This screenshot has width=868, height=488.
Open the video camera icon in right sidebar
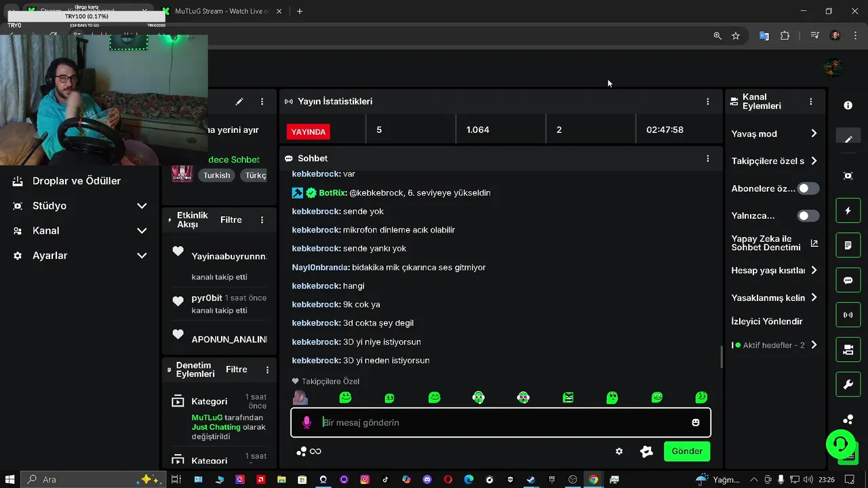coord(848,350)
